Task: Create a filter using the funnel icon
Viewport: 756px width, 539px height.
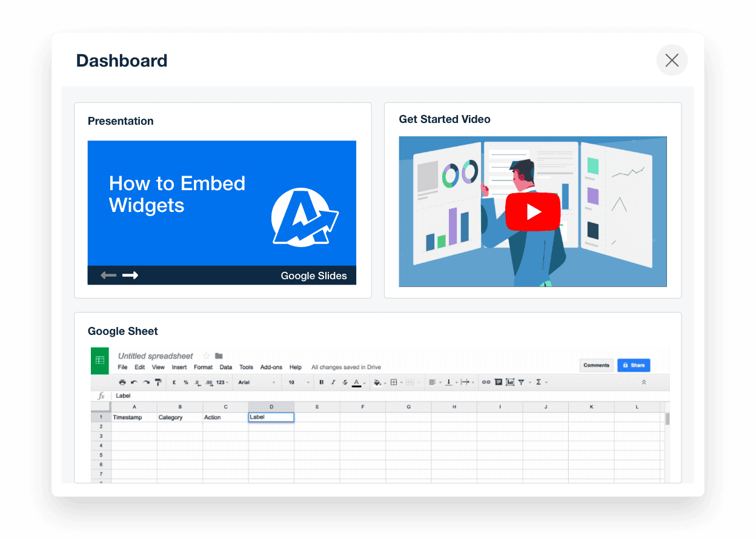Action: [521, 382]
